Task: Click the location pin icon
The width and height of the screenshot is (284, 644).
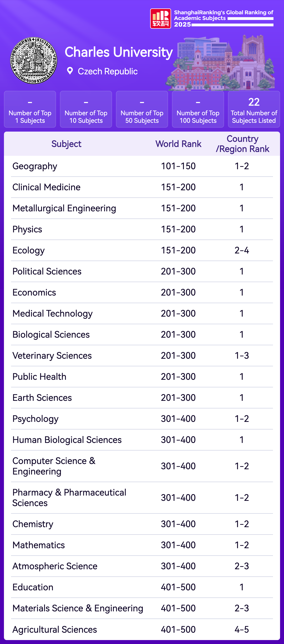Action: coord(70,71)
